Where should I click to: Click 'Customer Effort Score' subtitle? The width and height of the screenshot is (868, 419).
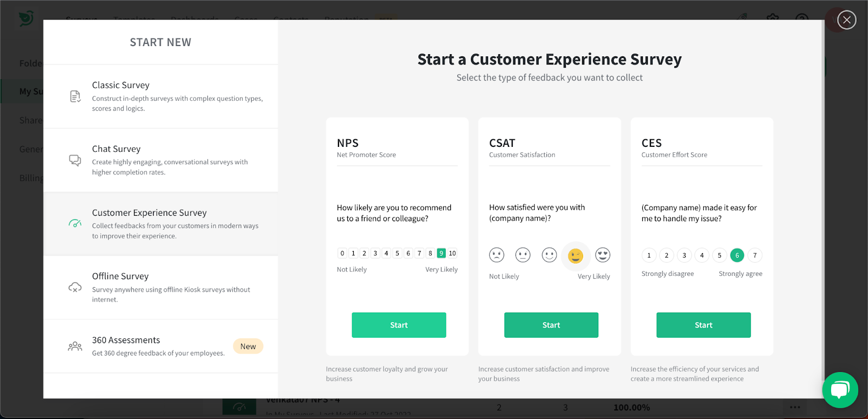coord(674,155)
